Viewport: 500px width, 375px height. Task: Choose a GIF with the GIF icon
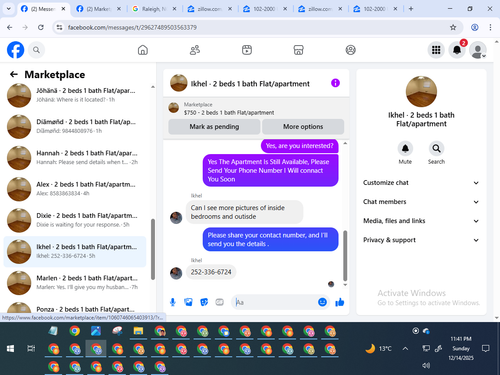tap(219, 302)
